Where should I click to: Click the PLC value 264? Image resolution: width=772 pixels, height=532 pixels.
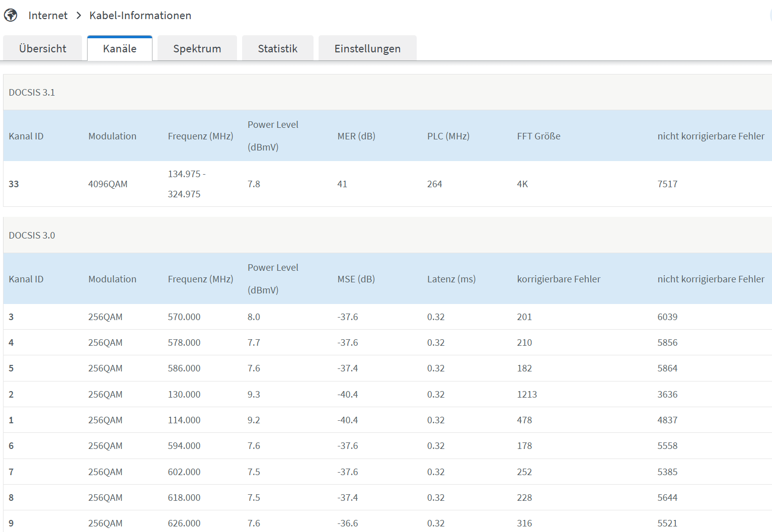click(435, 184)
